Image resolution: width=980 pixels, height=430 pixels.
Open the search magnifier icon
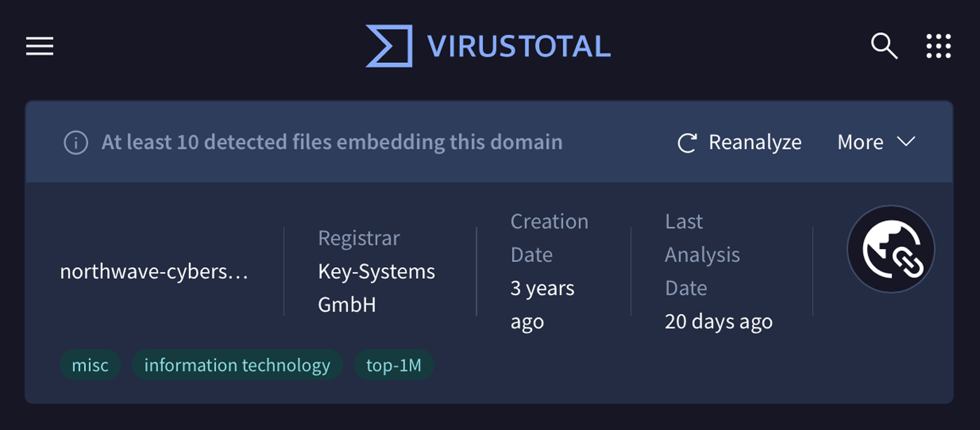(884, 46)
